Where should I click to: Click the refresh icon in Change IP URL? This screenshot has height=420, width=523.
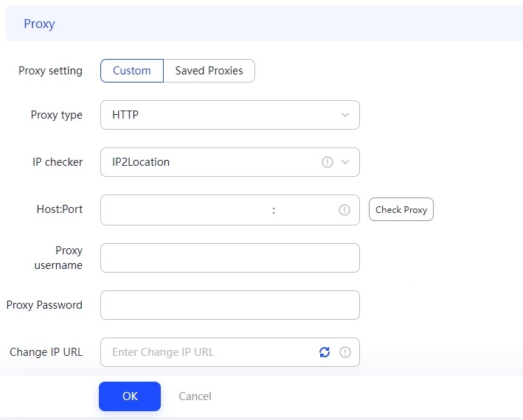pos(325,352)
